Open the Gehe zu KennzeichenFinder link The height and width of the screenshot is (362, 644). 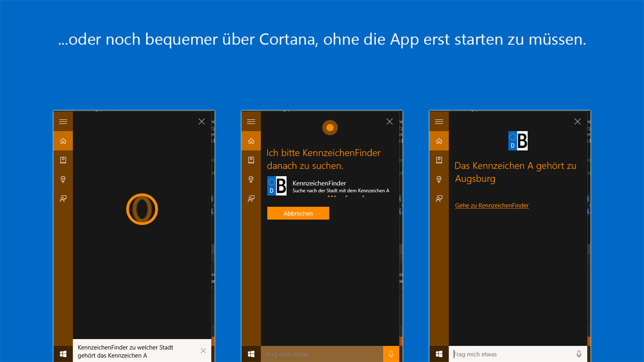[492, 206]
